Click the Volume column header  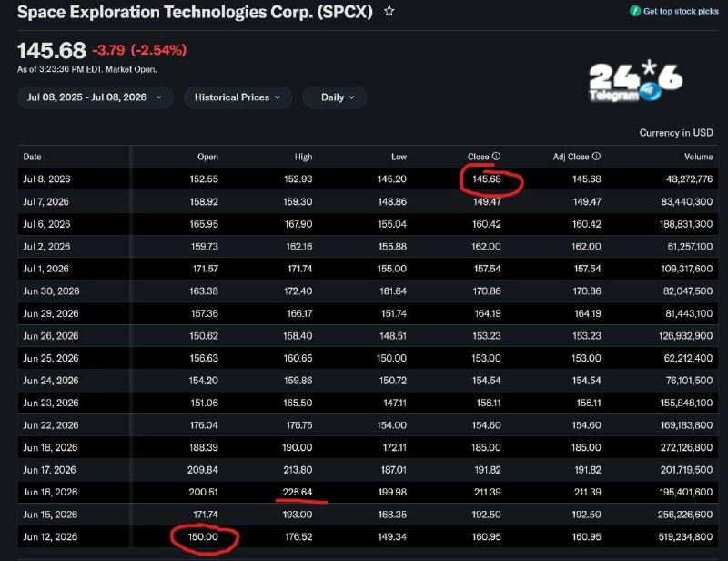click(x=698, y=157)
